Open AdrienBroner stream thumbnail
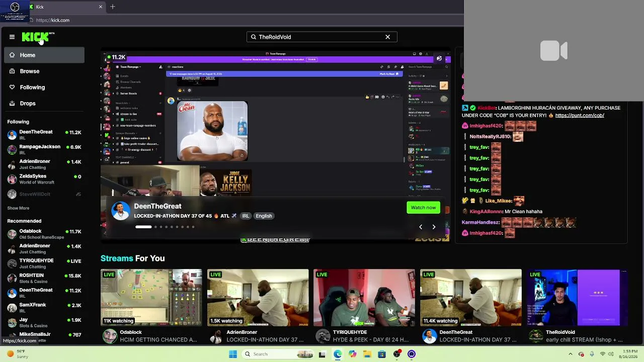 [x=258, y=298]
